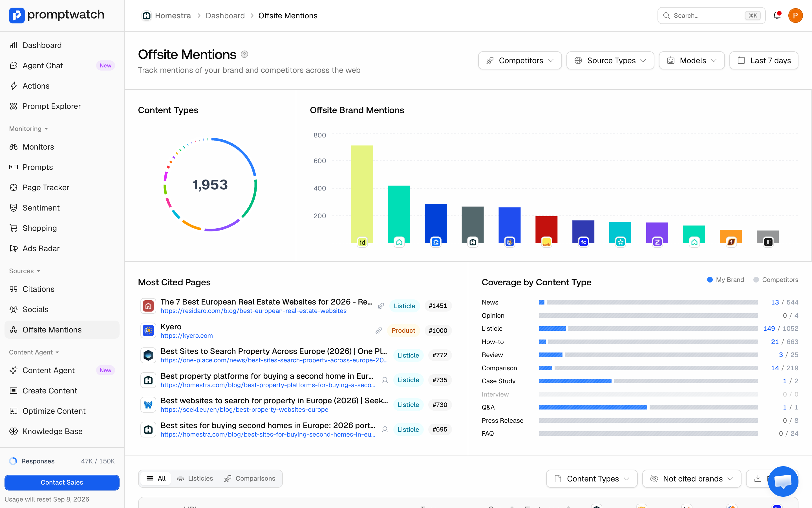812x508 pixels.
Task: Click the Content Types donut chart
Action: point(210,184)
